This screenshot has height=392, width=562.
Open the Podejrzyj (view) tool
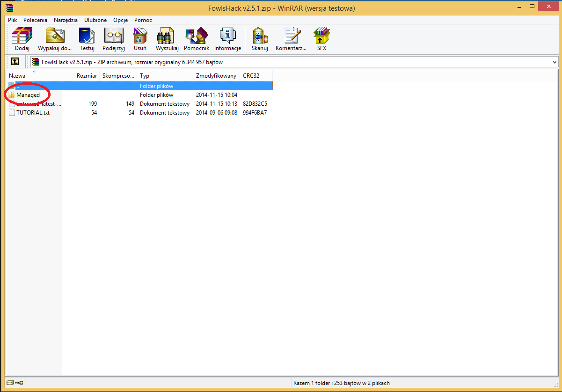click(x=113, y=36)
